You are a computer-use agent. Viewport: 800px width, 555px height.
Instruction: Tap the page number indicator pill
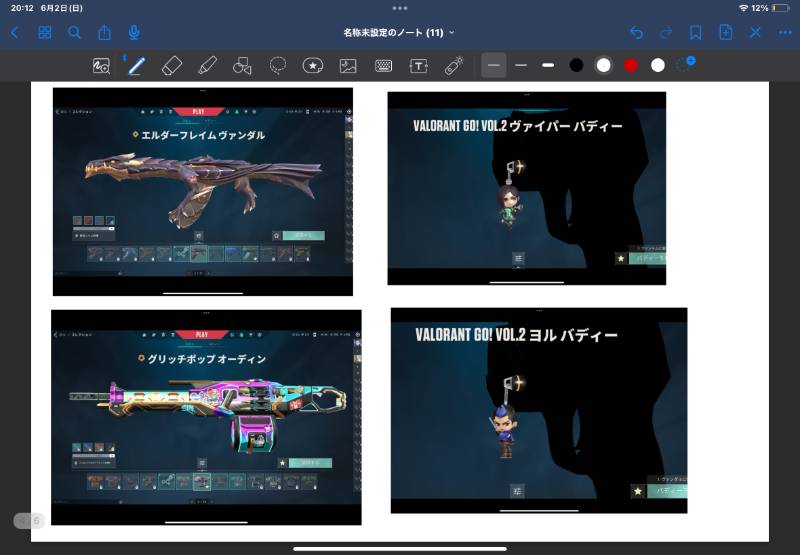(x=29, y=521)
